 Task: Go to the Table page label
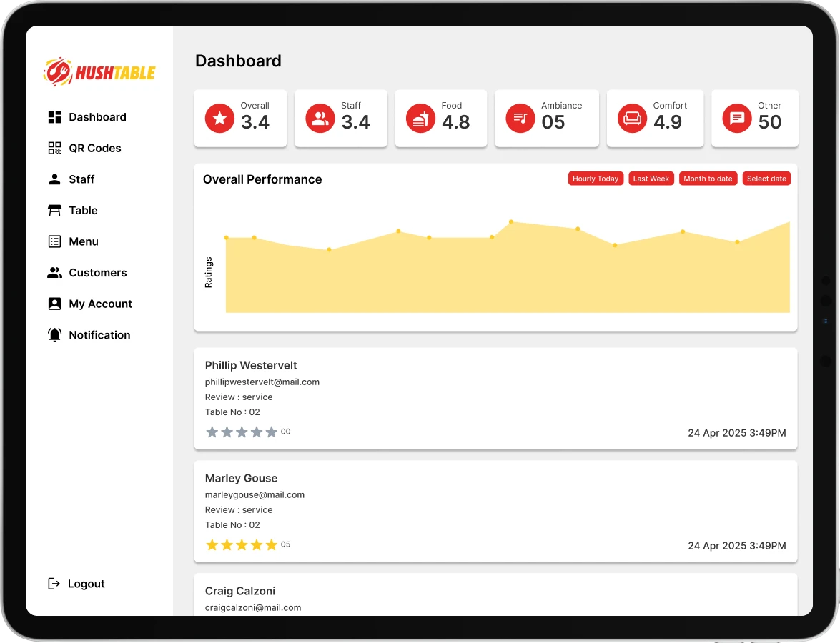tap(83, 211)
